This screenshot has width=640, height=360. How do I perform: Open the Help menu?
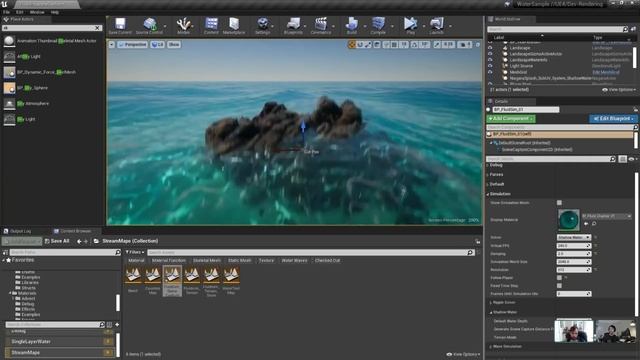point(55,12)
